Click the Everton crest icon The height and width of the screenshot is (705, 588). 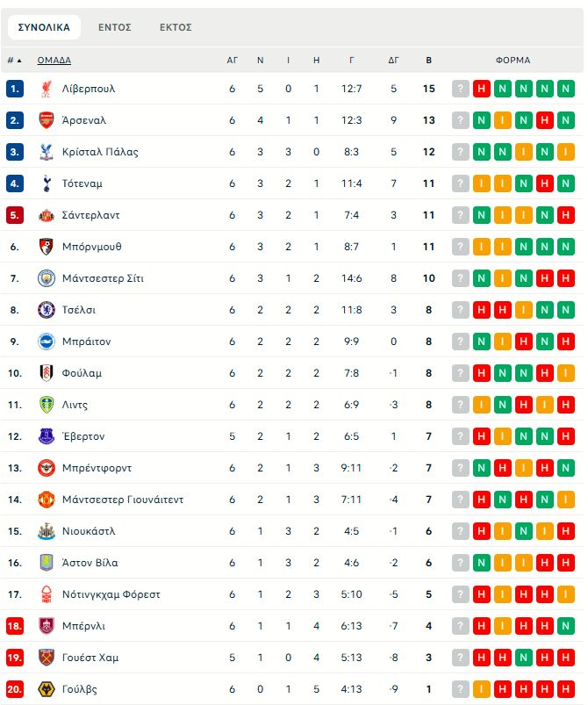point(47,436)
